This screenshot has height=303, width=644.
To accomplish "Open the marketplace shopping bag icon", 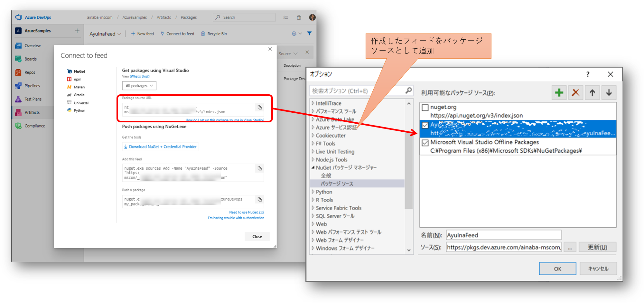I will click(299, 17).
